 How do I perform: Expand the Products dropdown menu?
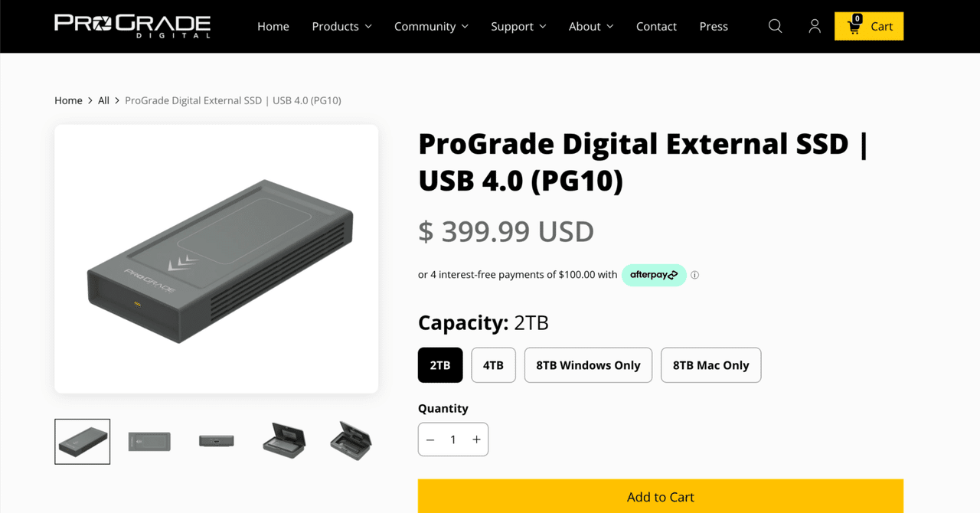(341, 26)
